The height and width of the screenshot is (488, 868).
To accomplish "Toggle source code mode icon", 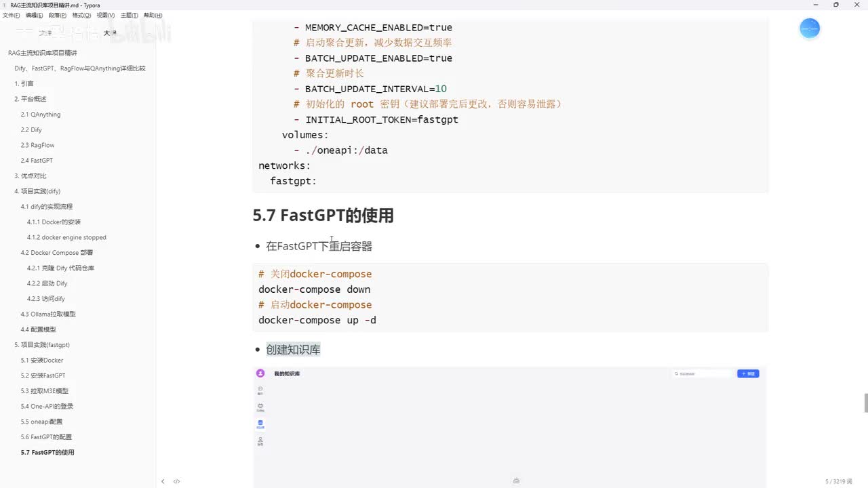I will (x=176, y=481).
